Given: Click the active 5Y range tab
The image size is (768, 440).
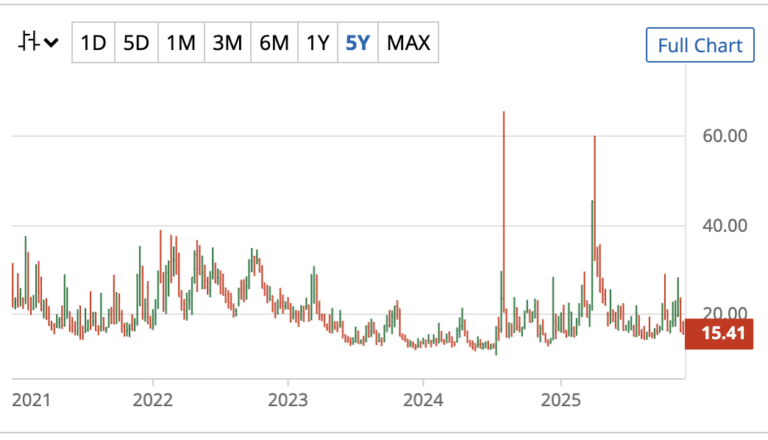Looking at the screenshot, I should (x=357, y=43).
